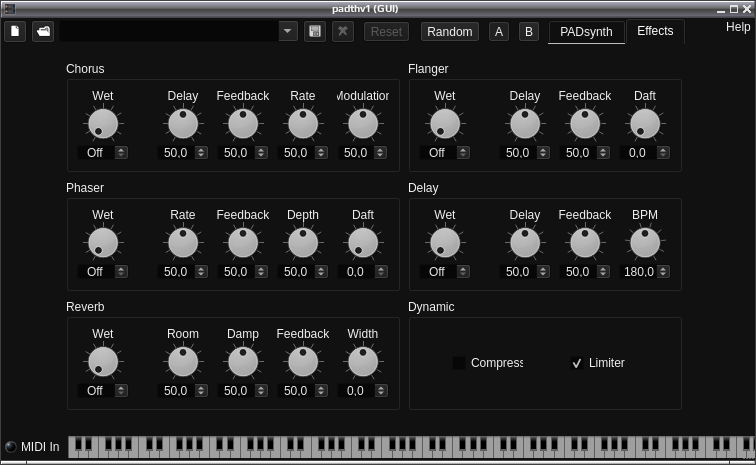Click the Chorus Feedback knob
This screenshot has height=465, width=756.
point(243,123)
